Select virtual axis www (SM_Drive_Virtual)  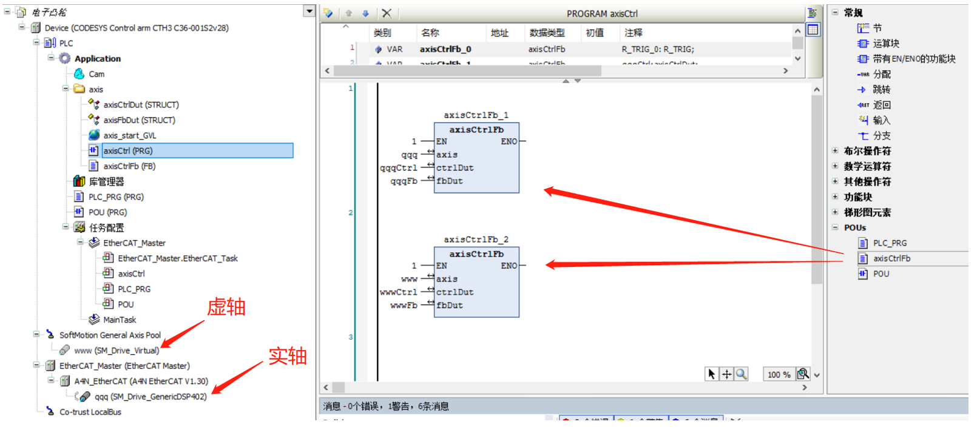click(x=117, y=351)
